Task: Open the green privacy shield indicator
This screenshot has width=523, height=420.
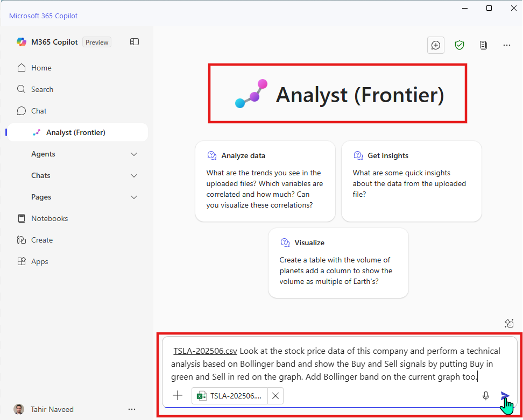Action: coord(460,45)
